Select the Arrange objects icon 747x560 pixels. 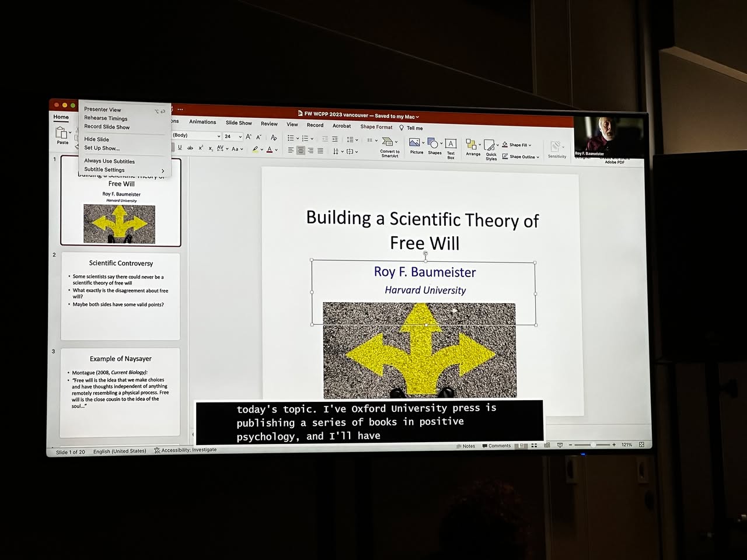pos(473,148)
